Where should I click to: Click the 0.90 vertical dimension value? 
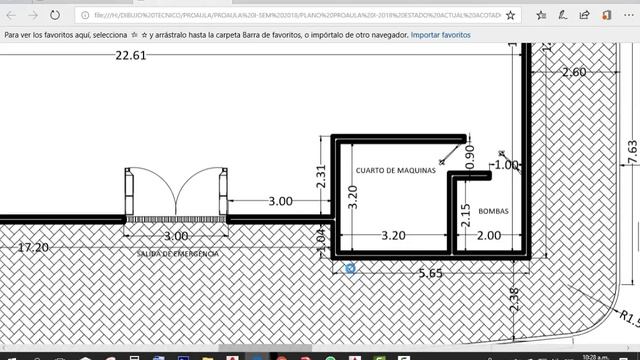click(x=470, y=157)
